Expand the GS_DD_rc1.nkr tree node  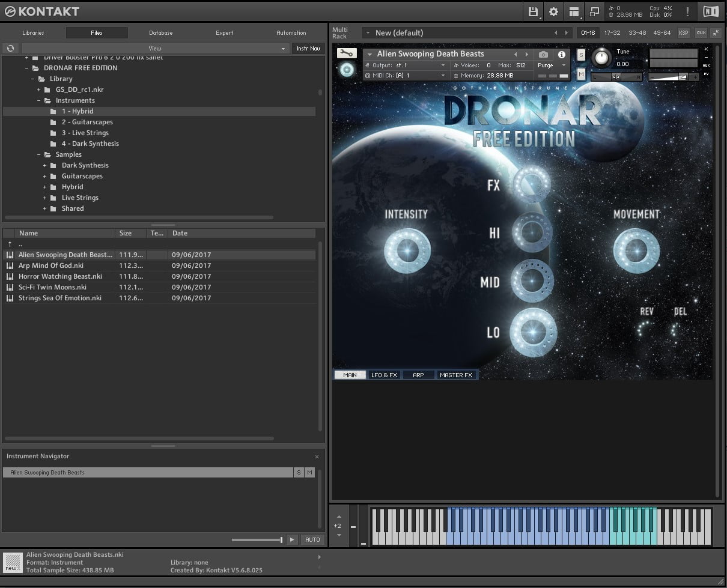pyautogui.click(x=39, y=90)
